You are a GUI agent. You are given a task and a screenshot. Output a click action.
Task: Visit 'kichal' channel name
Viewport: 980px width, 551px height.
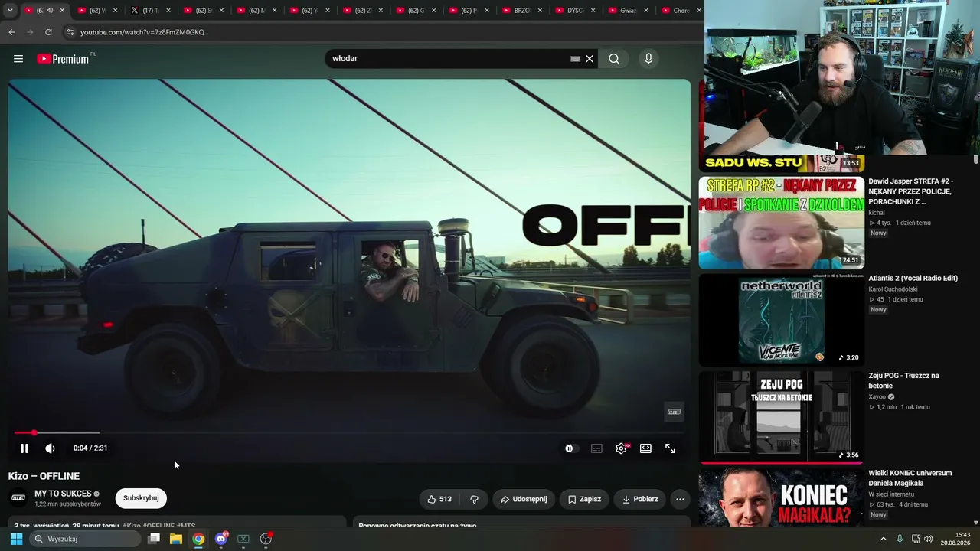[877, 213]
